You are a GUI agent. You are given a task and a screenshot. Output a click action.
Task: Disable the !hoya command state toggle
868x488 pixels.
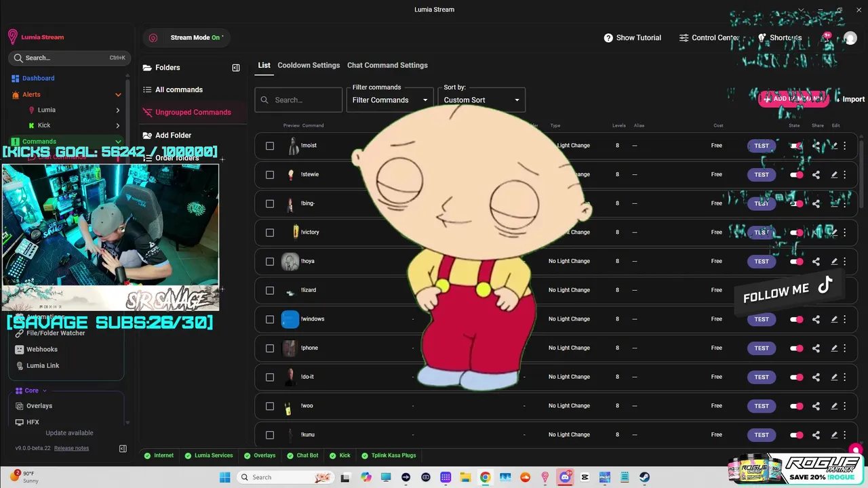point(796,261)
